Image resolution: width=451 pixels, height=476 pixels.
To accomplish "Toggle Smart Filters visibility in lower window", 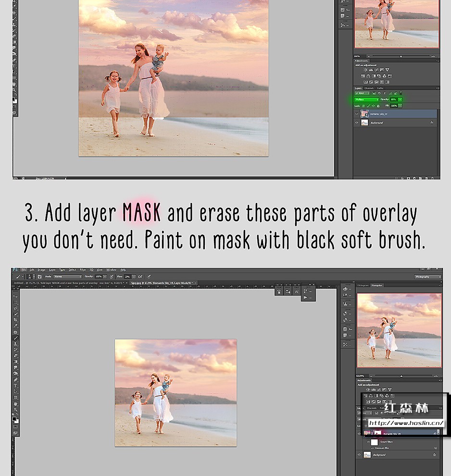I will point(368,442).
